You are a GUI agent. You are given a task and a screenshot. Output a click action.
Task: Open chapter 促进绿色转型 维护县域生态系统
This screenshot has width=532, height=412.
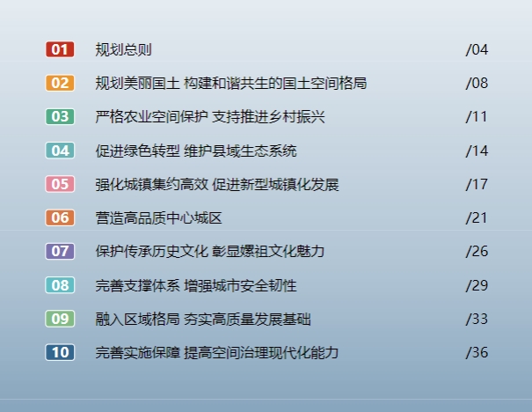click(196, 151)
